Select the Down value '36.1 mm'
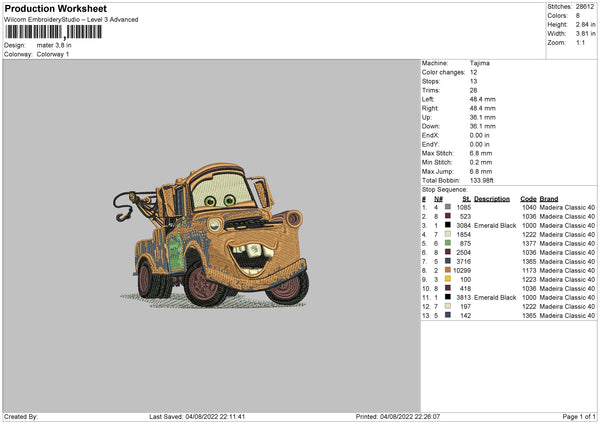The image size is (600, 424). (483, 126)
